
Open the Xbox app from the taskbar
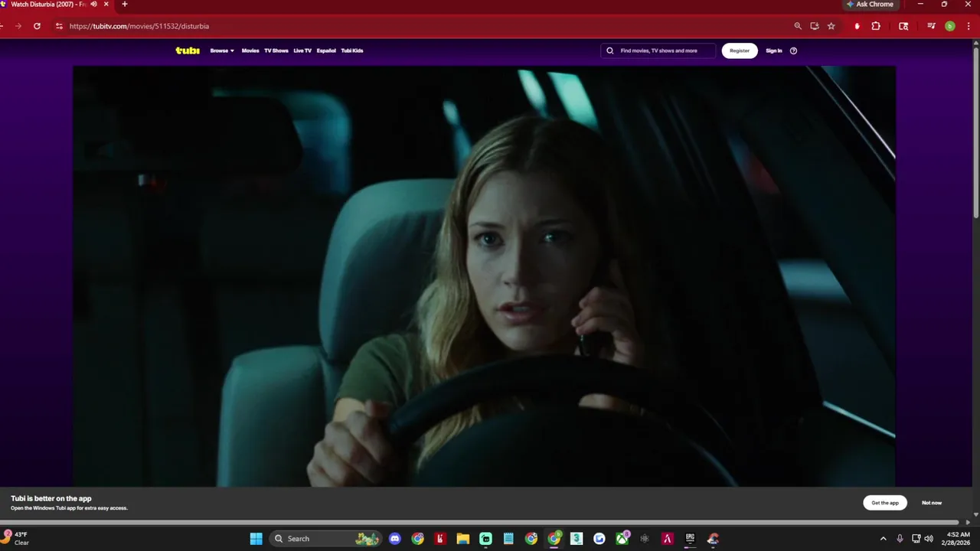click(x=622, y=539)
